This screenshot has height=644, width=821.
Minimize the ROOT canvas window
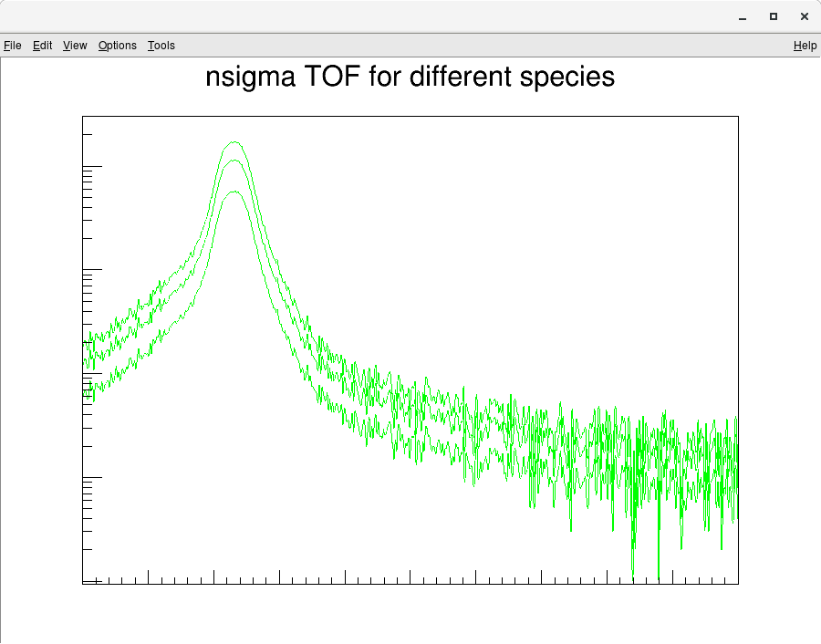pos(742,16)
